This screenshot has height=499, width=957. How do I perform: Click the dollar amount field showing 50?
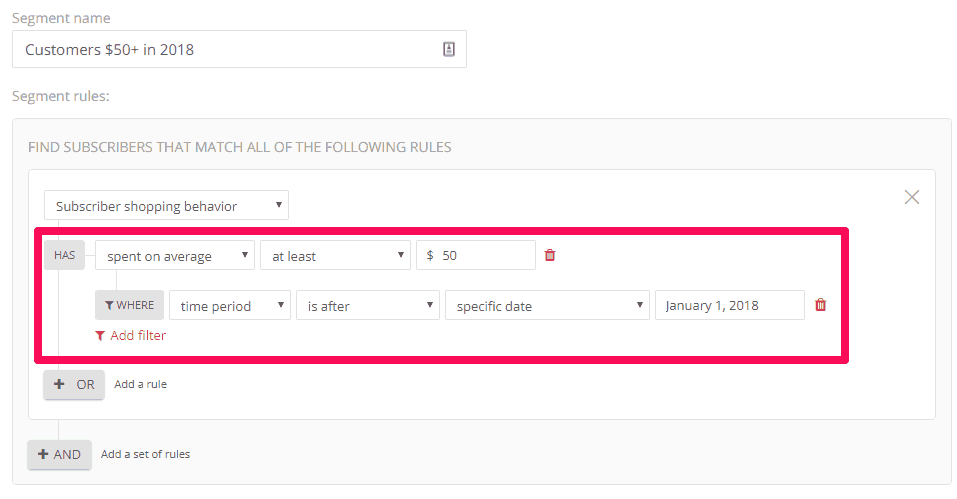(476, 255)
